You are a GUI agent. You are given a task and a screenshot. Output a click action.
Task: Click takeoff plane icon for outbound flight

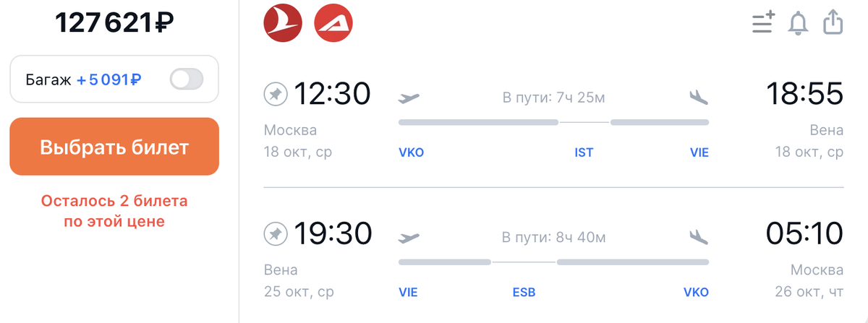tap(409, 98)
